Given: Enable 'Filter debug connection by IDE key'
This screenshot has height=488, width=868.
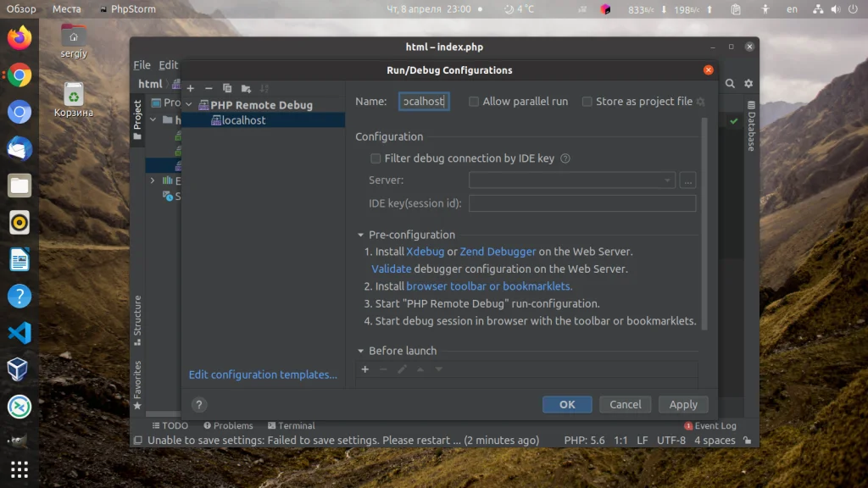Looking at the screenshot, I should pyautogui.click(x=374, y=158).
